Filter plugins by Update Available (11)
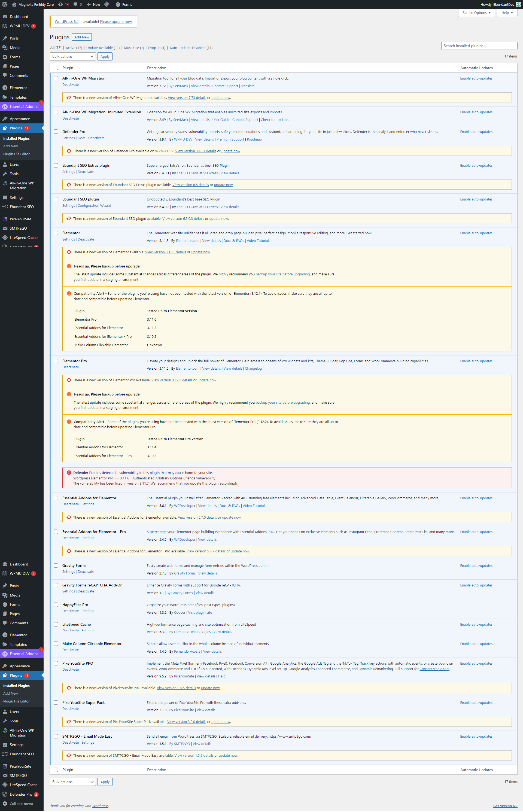The height and width of the screenshot is (812, 523). (x=103, y=48)
